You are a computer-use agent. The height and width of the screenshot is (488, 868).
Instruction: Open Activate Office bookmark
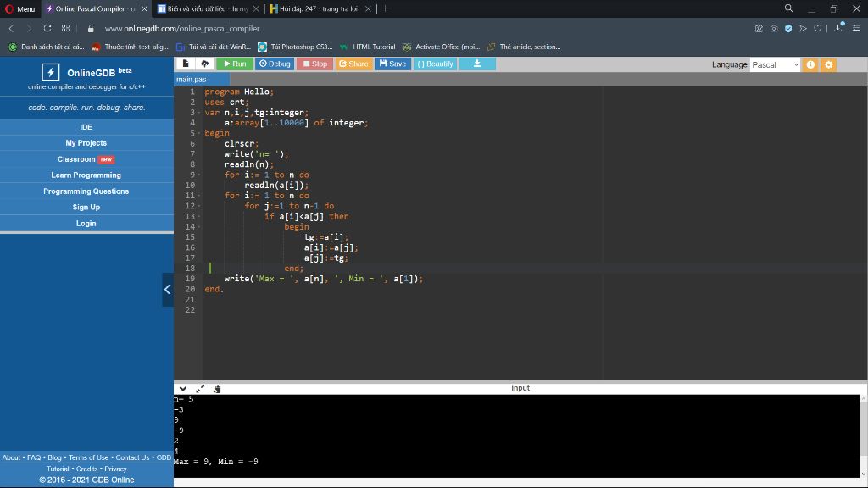click(441, 47)
